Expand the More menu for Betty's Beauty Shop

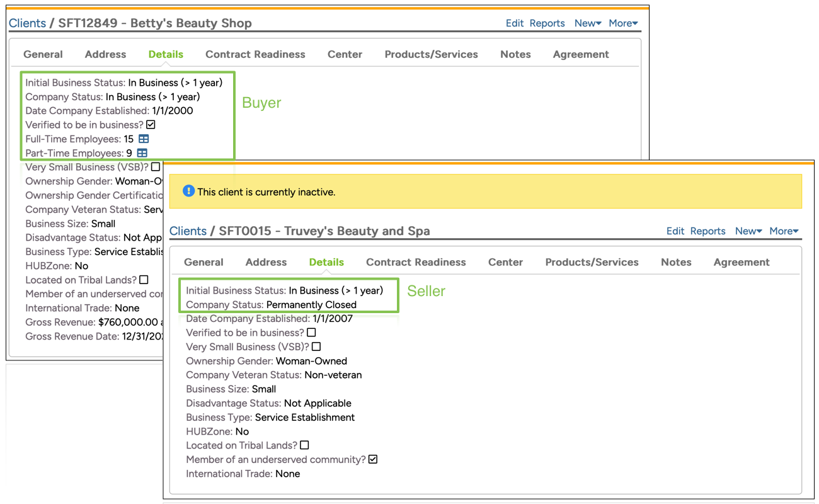pyautogui.click(x=623, y=23)
